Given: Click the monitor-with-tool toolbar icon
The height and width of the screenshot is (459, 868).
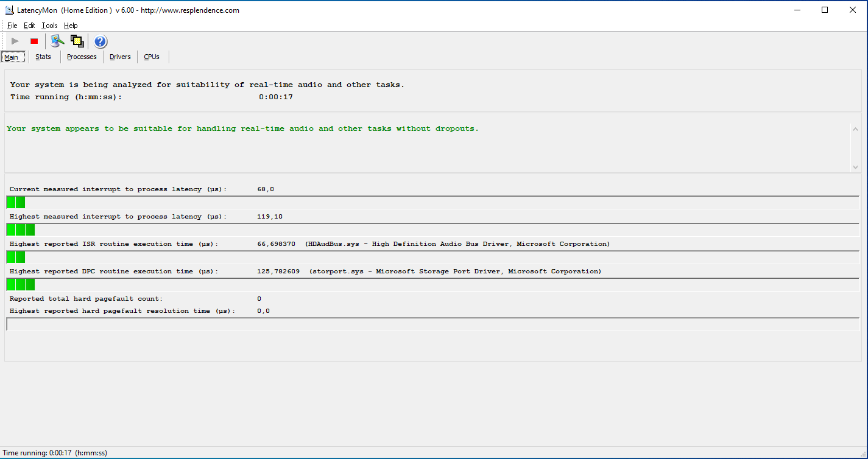Looking at the screenshot, I should (57, 41).
